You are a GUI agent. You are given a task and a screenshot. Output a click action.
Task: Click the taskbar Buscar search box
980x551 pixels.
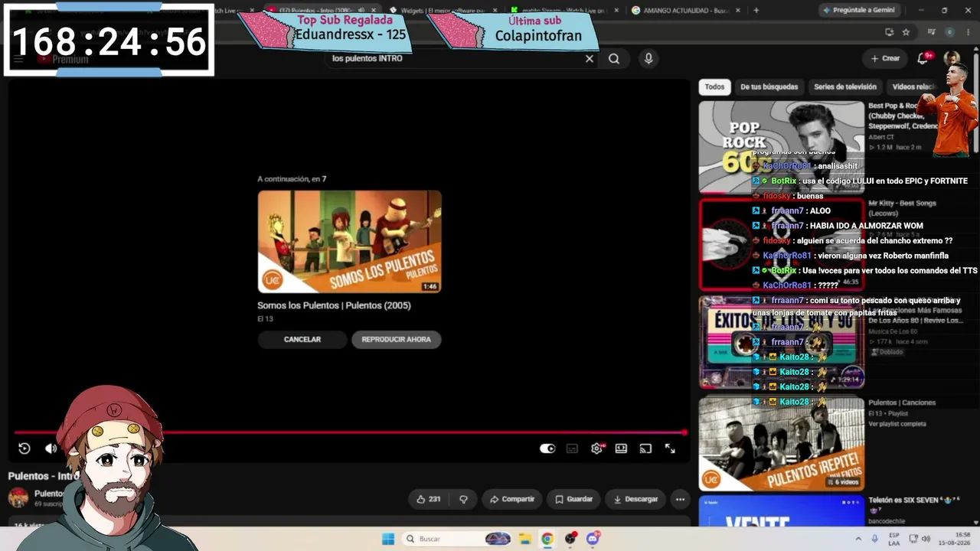click(458, 539)
